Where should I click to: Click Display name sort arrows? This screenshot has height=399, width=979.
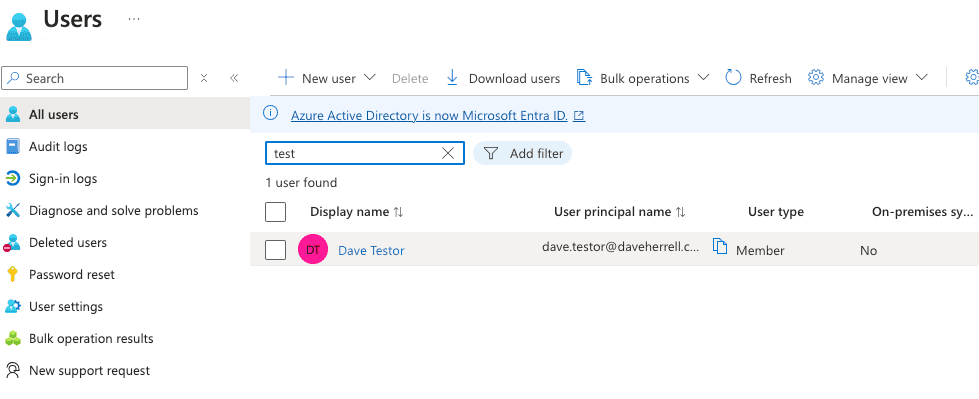click(398, 212)
